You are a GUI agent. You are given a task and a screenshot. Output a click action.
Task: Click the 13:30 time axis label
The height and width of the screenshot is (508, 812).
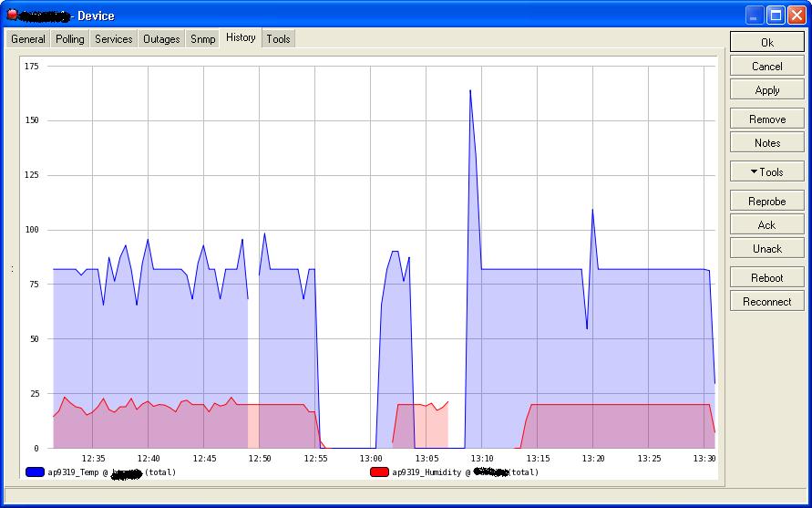click(x=704, y=459)
